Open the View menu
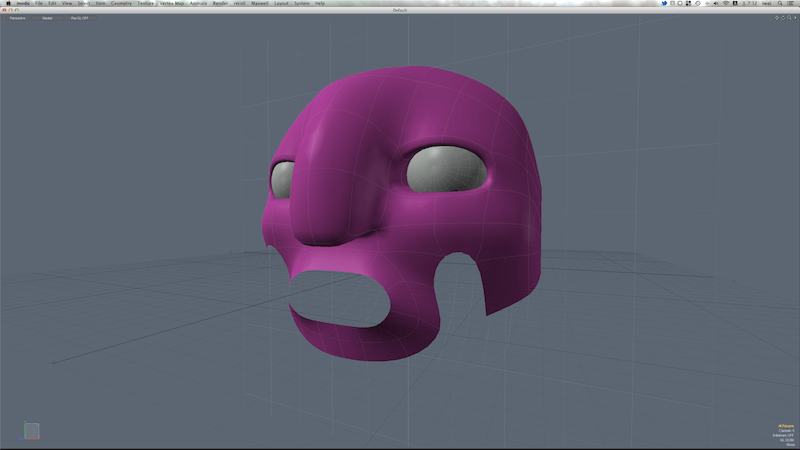The image size is (800, 450). (67, 3)
